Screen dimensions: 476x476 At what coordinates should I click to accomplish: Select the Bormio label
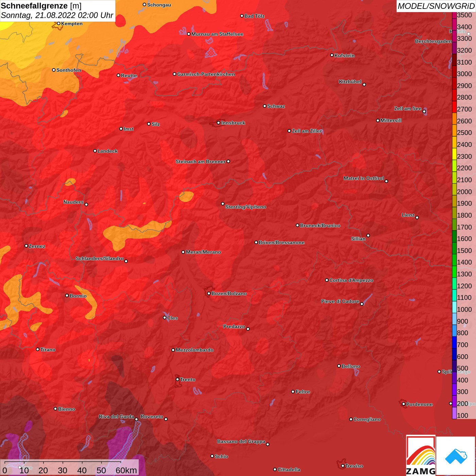click(78, 296)
